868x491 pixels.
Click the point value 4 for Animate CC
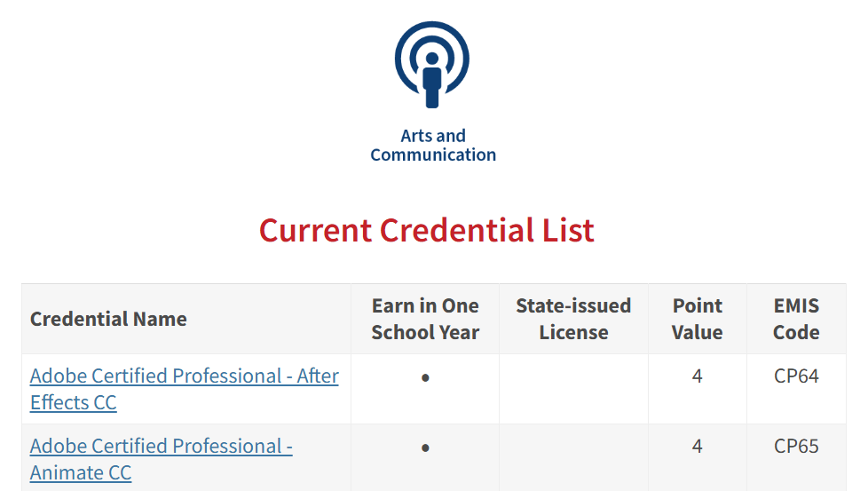697,447
